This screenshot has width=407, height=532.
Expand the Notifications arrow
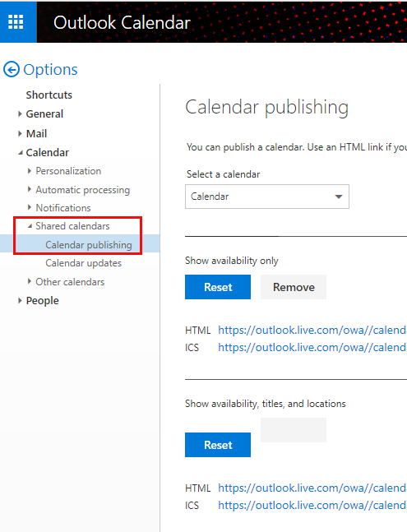pyautogui.click(x=30, y=207)
